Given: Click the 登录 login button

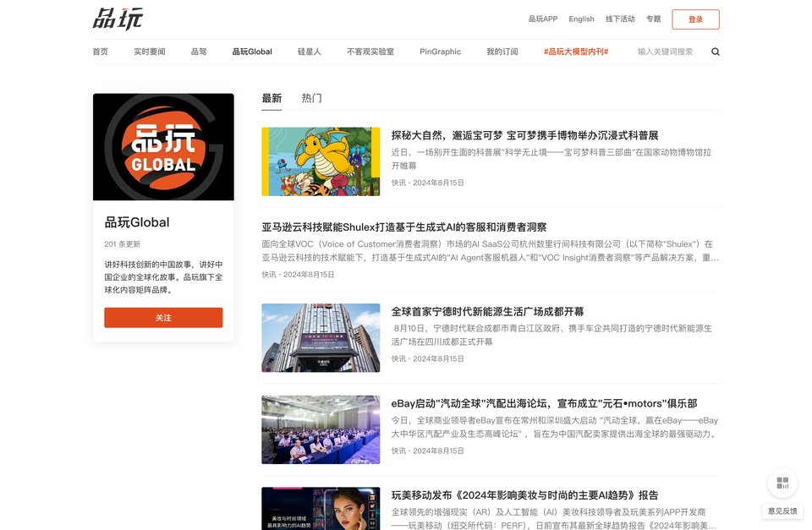Looking at the screenshot, I should [x=695, y=19].
